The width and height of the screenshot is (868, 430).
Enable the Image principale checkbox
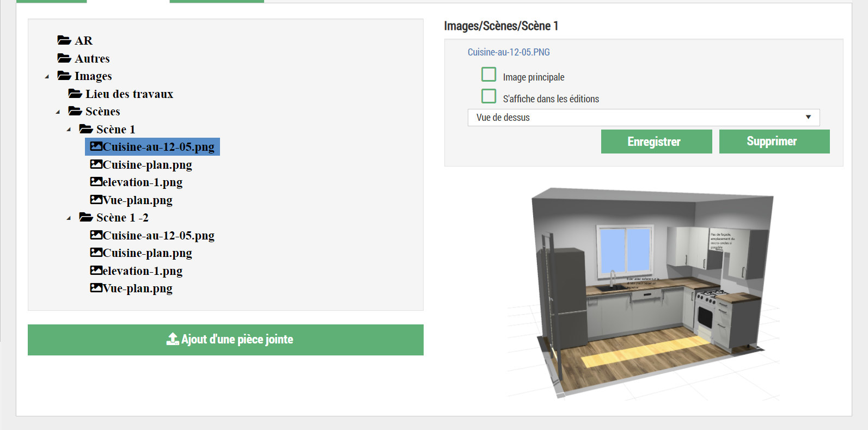click(488, 75)
